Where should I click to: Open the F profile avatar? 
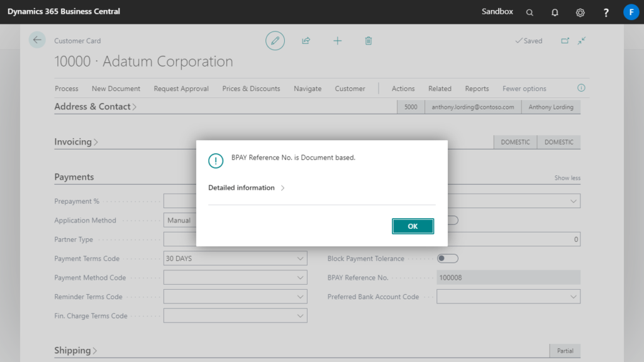[x=631, y=12]
